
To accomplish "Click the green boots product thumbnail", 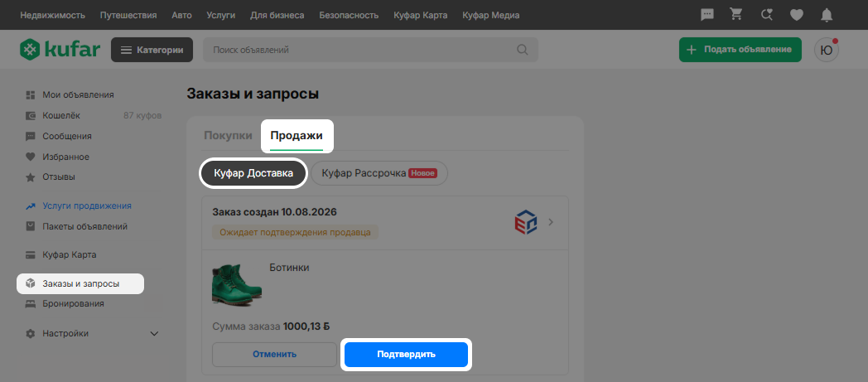I will [237, 284].
